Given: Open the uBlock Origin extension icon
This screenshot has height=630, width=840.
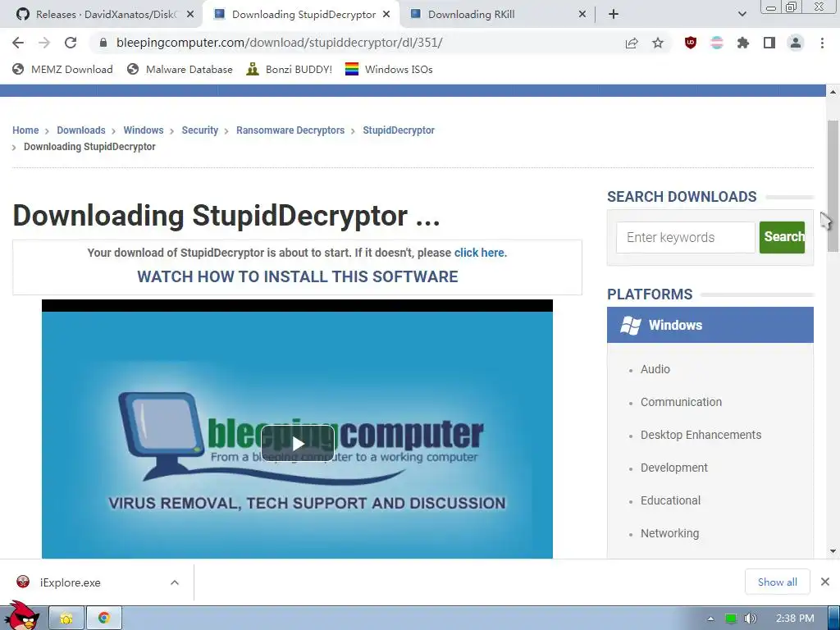Looking at the screenshot, I should pyautogui.click(x=691, y=43).
